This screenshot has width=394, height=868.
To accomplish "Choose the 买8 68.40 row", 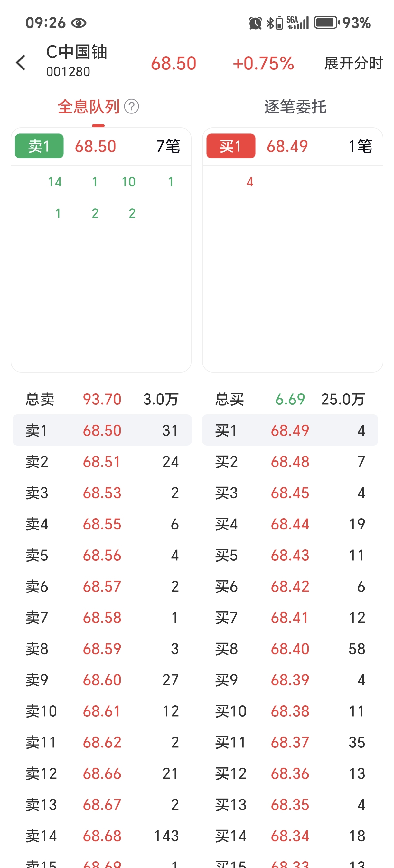I will click(x=290, y=649).
